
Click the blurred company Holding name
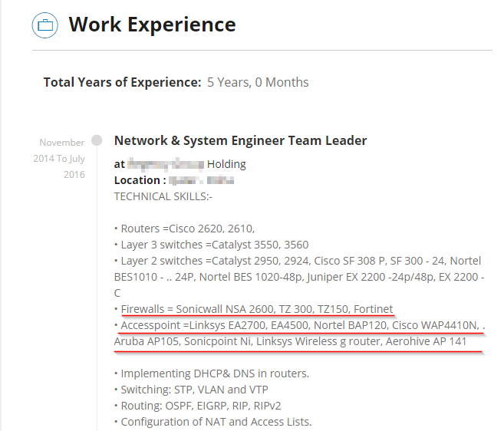tap(186, 164)
